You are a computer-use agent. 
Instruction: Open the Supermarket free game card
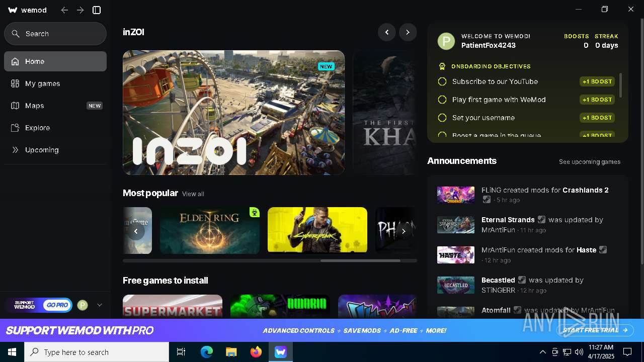coord(173,306)
